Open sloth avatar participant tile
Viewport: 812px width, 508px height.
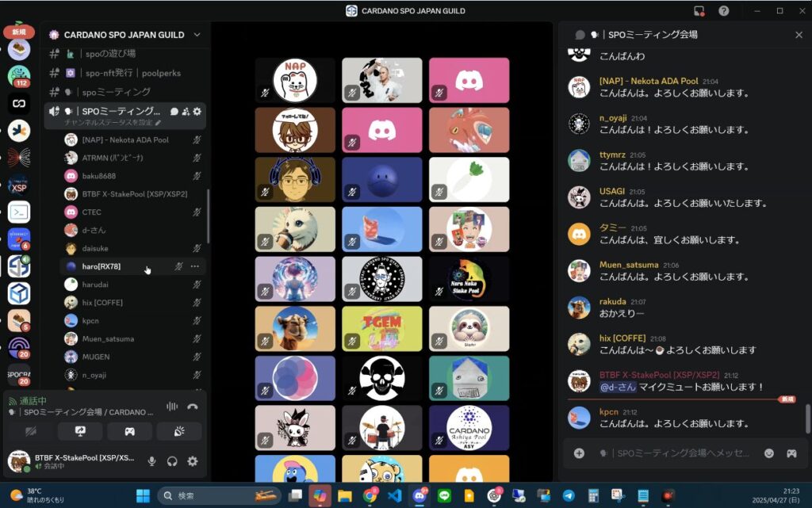pos(469,328)
